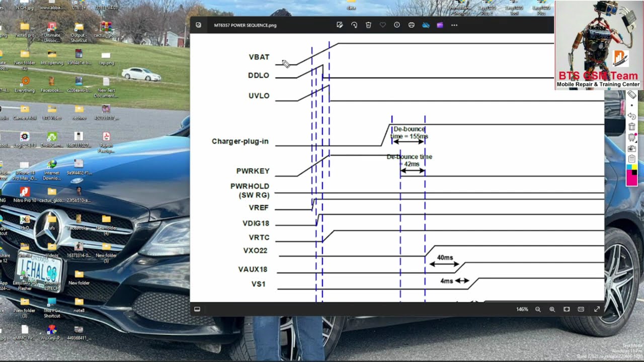Click the Edit image icon in Photos toolbar
644x362 pixels.
click(x=340, y=25)
